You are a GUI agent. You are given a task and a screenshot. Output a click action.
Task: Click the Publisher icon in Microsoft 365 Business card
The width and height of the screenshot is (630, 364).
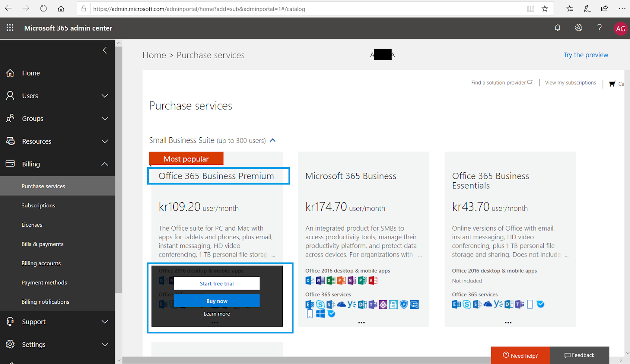pos(362,281)
